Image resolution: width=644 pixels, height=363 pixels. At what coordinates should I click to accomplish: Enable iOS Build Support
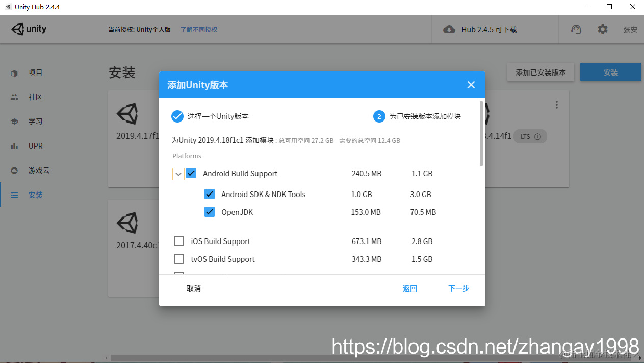(179, 240)
